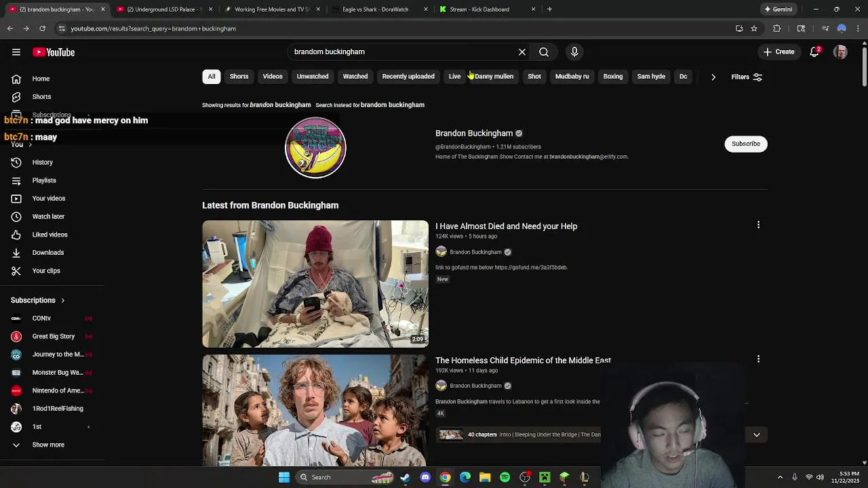868x488 pixels.
Task: Start voice search with the microphone
Action: tap(574, 52)
